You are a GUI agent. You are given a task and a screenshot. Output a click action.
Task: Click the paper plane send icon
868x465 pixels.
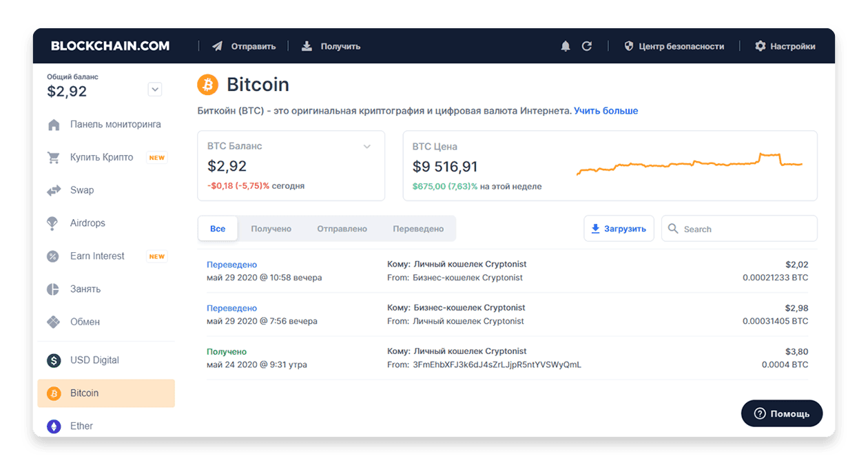click(x=218, y=46)
